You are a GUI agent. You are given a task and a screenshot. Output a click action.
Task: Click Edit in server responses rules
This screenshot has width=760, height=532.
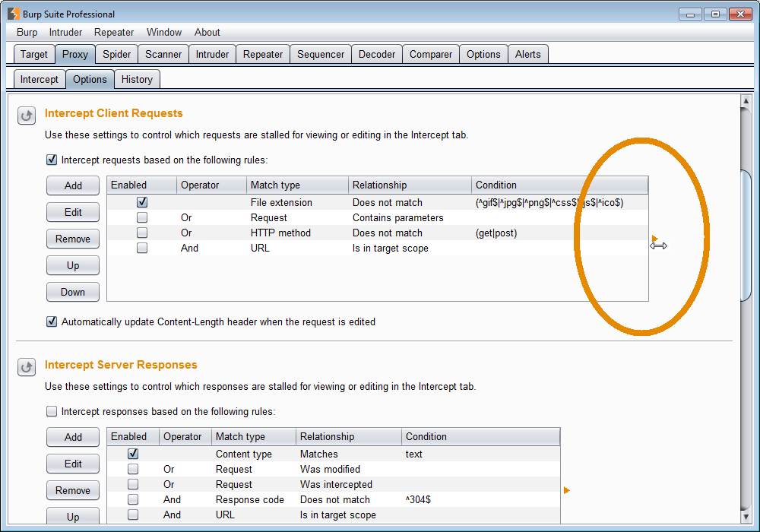tap(73, 464)
